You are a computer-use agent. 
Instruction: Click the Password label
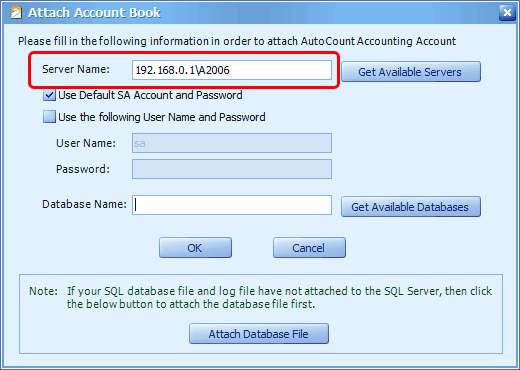tap(83, 169)
